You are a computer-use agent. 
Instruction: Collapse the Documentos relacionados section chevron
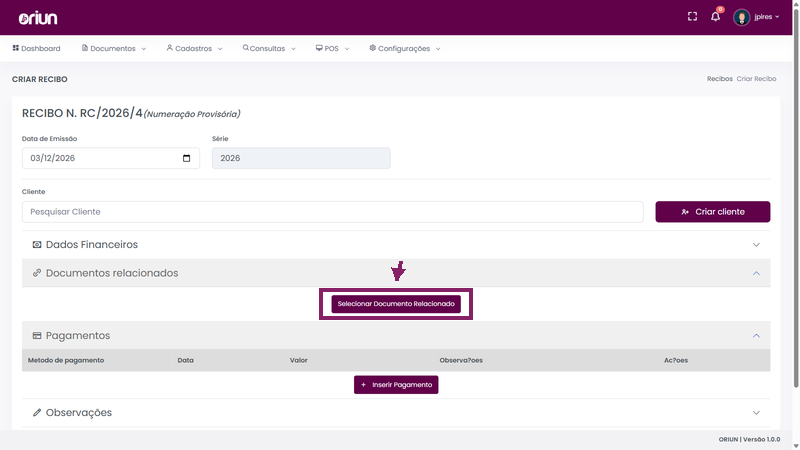pos(756,273)
